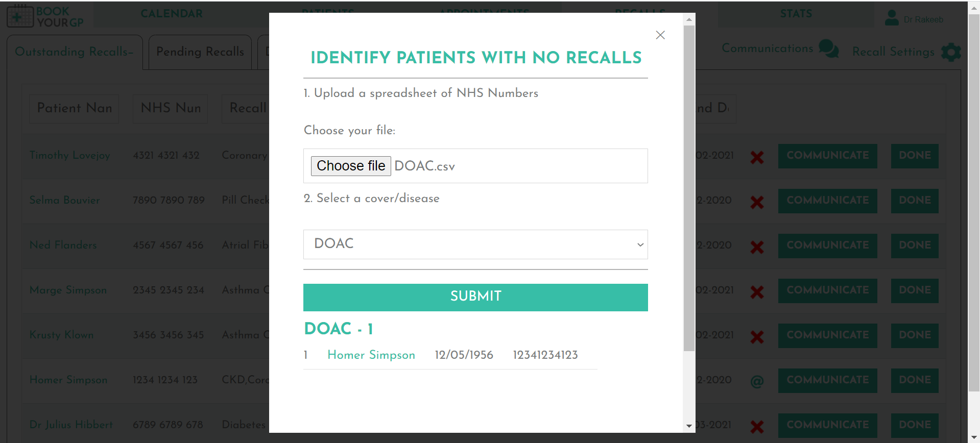
Task: Click the red X icon for Timothy Lovejoy
Action: click(757, 157)
